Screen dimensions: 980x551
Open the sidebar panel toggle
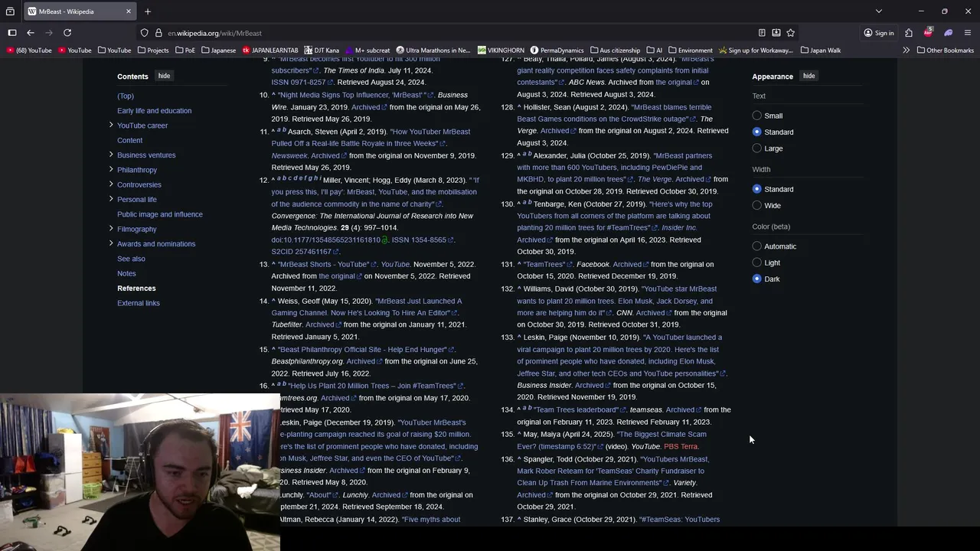[x=12, y=33]
